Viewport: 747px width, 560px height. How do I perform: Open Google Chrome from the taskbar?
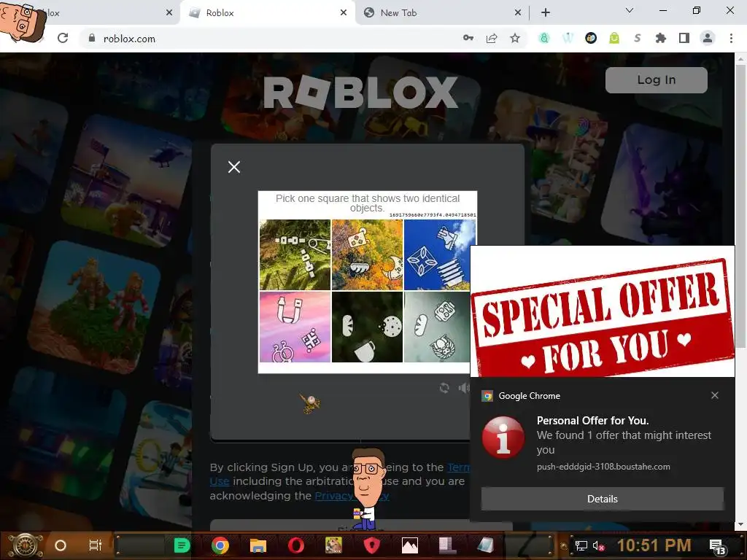tap(220, 545)
